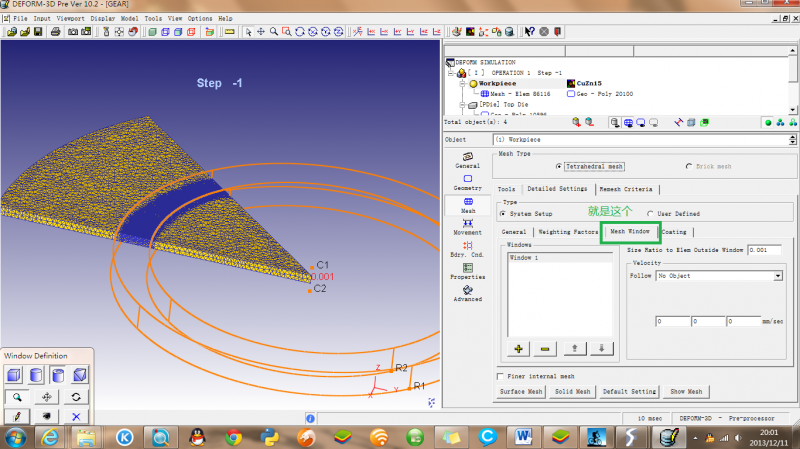Viewport: 800px width, 449px height.
Task: Open the Movement settings icon
Action: (x=467, y=224)
